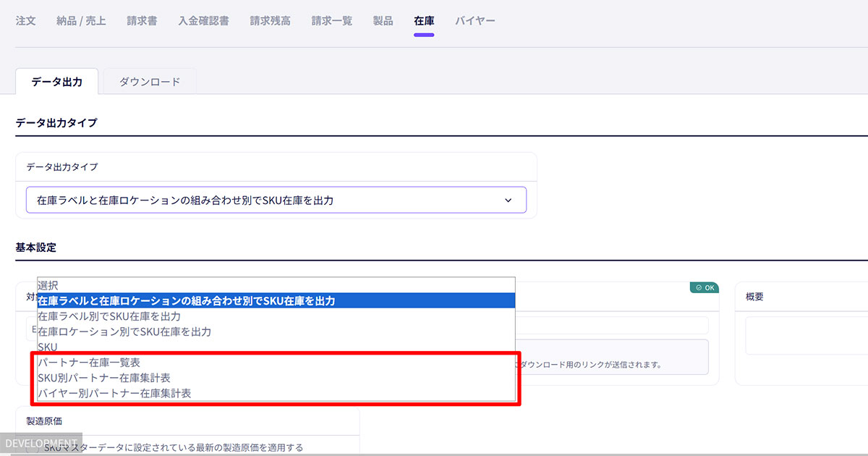Image resolution: width=868 pixels, height=456 pixels.
Task: Click the 基本設定 section heading
Action: click(36, 248)
